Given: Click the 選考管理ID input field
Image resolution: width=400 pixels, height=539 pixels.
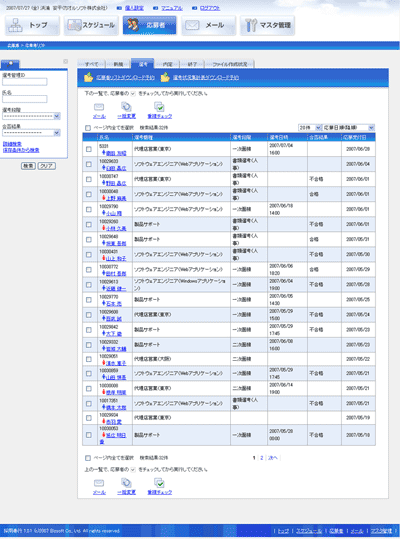Looking at the screenshot, I should coord(25,82).
